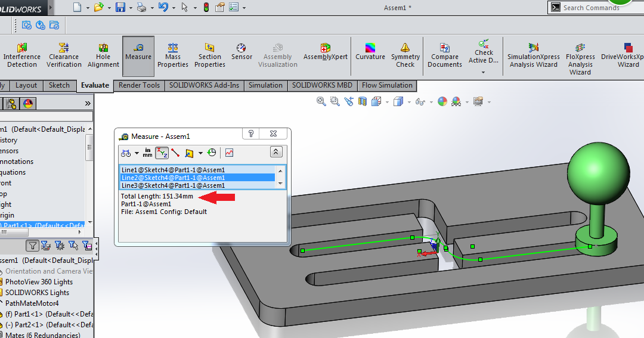The image size is (644, 338).
Task: Click Edit Appearance color ball
Action: point(442,101)
